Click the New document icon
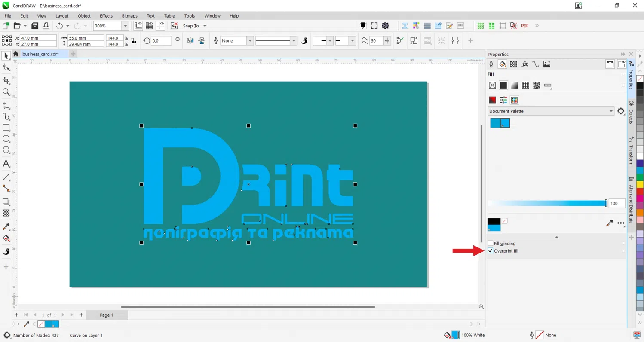This screenshot has height=342, width=644. pyautogui.click(x=6, y=26)
